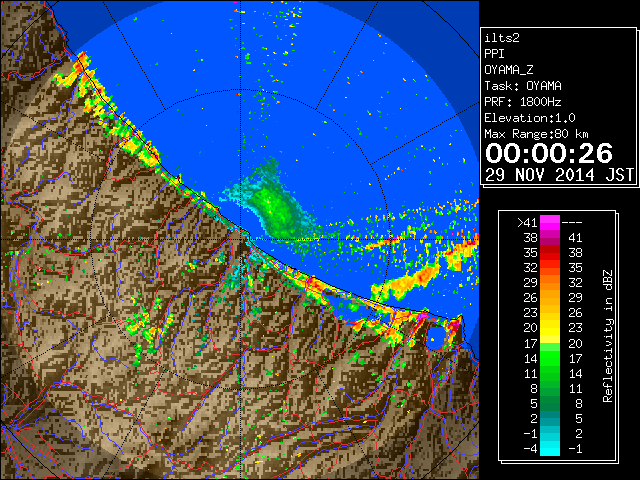Click the 'Elevation:1.0' text

click(530, 118)
